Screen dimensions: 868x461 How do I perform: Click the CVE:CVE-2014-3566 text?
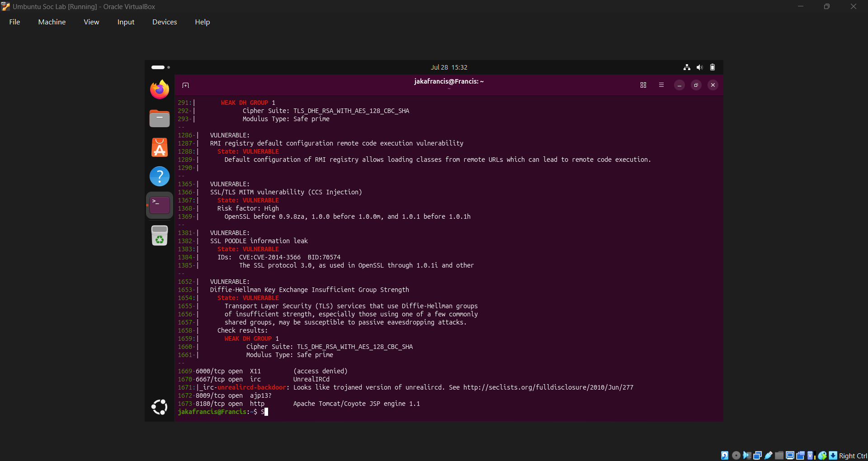click(x=270, y=257)
